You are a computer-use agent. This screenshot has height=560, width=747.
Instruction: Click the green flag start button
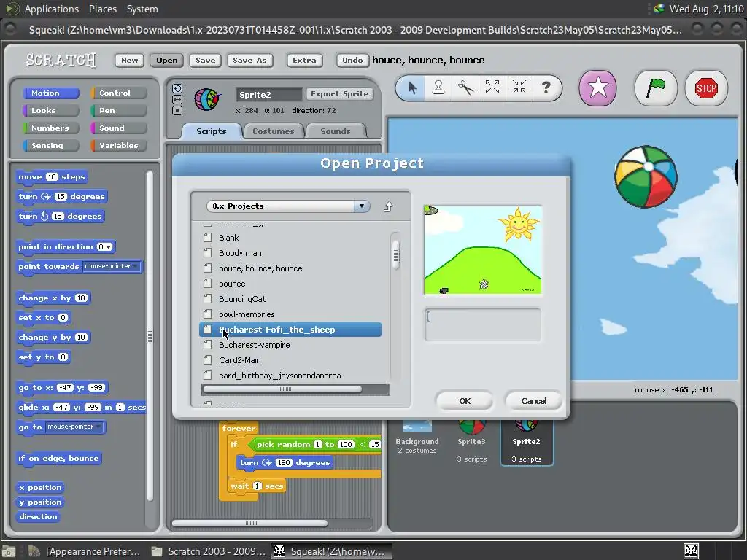[x=656, y=88]
